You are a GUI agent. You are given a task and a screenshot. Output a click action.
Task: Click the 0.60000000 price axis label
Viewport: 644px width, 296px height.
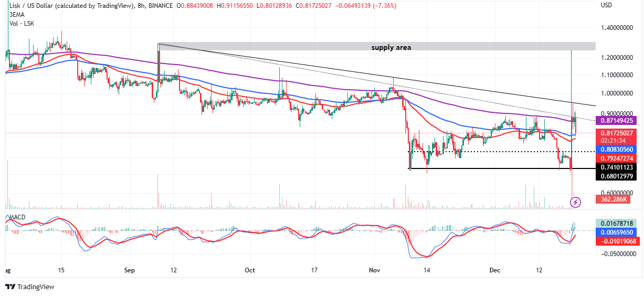(617, 193)
